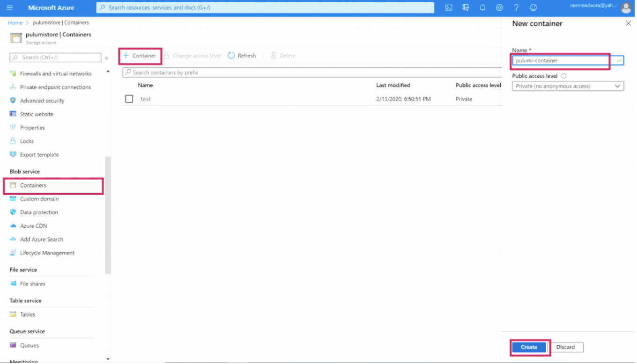This screenshot has width=637, height=364.
Task: Click sidebar scroll up arrow
Action: coord(109,72)
